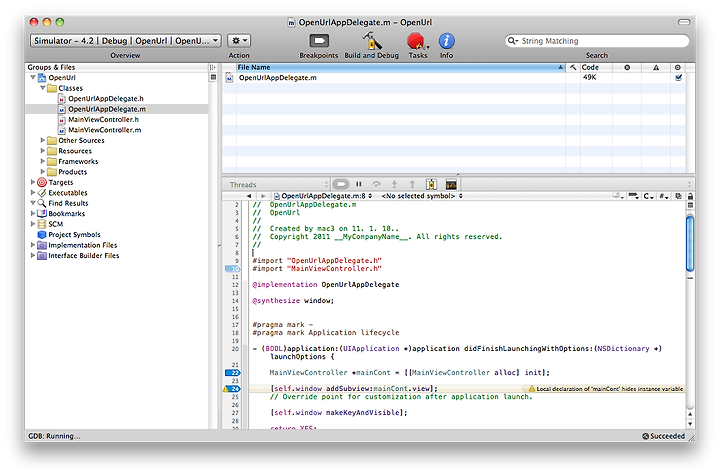The width and height of the screenshot is (720, 476).
Task: Sort by Code column header
Action: click(x=596, y=67)
